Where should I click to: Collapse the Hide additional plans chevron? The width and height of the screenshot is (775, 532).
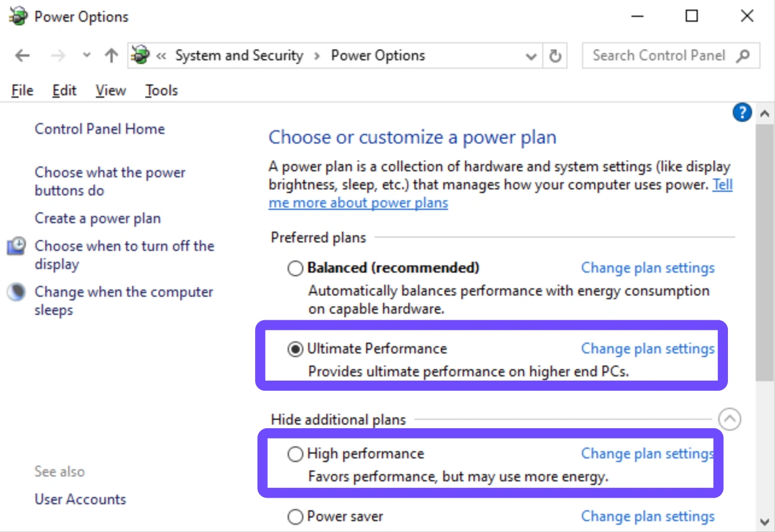click(730, 419)
